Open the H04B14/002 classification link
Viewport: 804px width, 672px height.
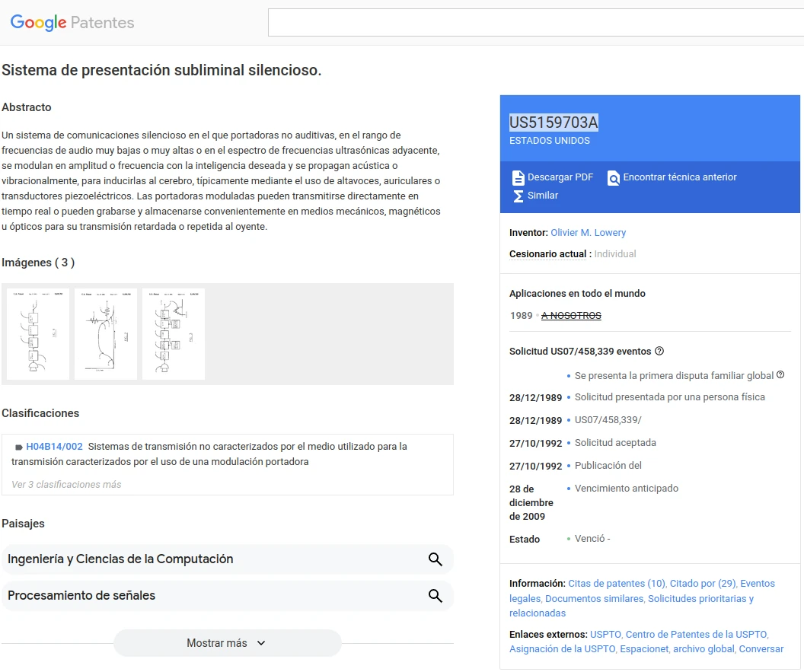[x=54, y=447]
